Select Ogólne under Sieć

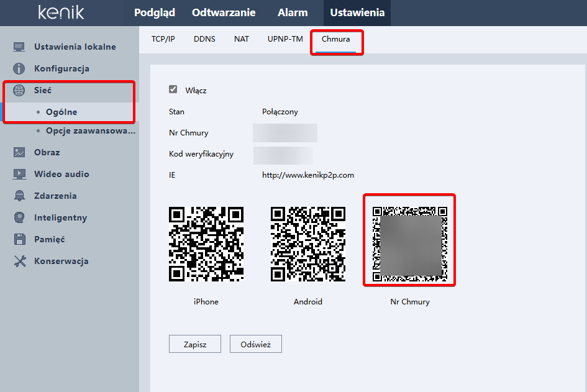click(62, 112)
